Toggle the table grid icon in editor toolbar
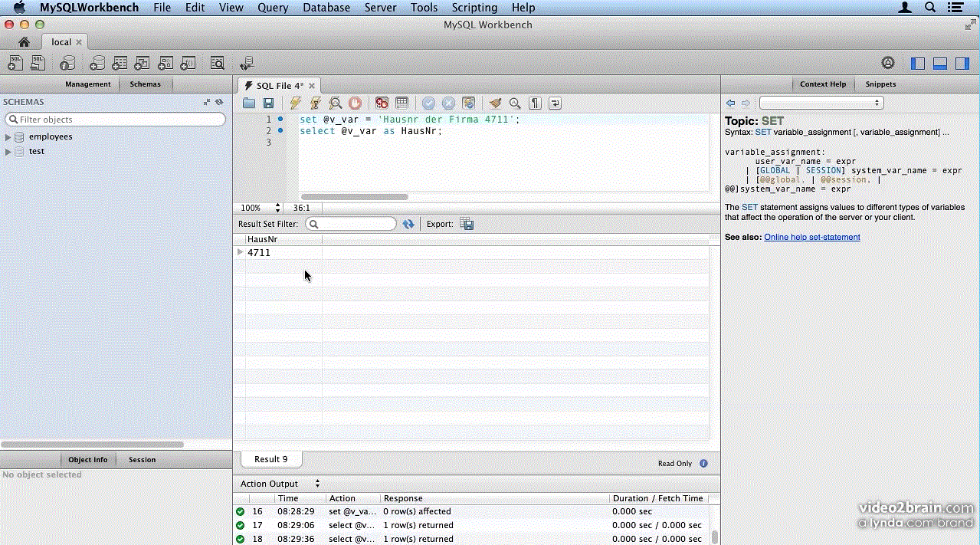Viewport: 980px width, 545px height. (x=402, y=103)
